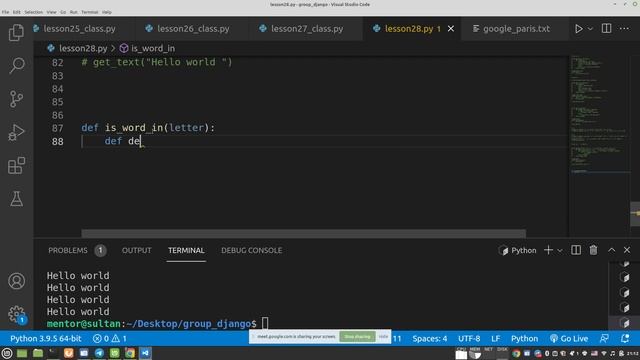Open the system menu launcher in taskbar

click(x=7, y=353)
